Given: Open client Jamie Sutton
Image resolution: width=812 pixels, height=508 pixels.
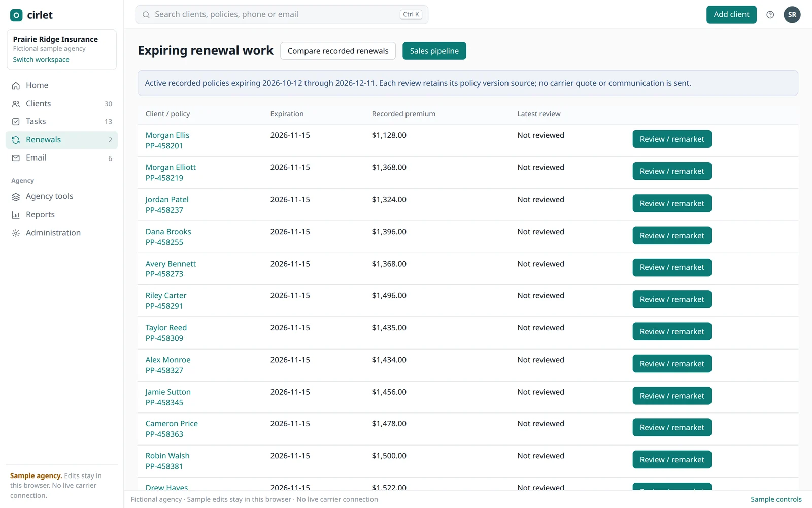Looking at the screenshot, I should point(168,392).
